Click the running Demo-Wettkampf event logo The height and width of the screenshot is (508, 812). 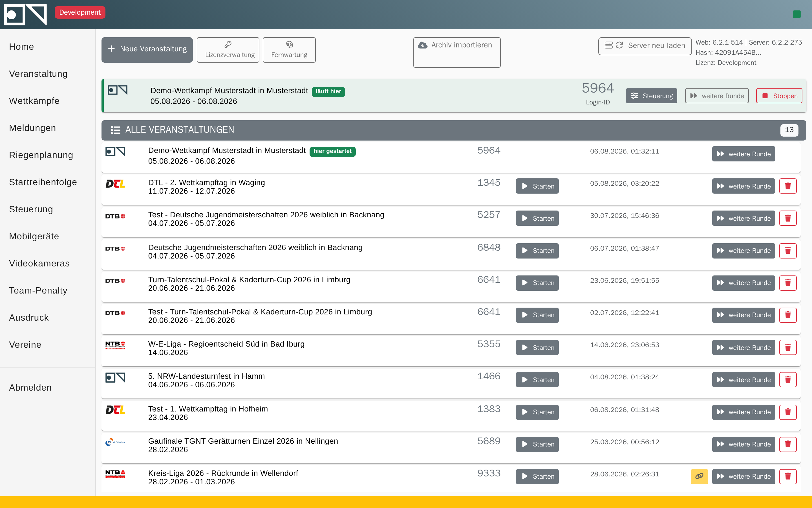click(x=118, y=90)
